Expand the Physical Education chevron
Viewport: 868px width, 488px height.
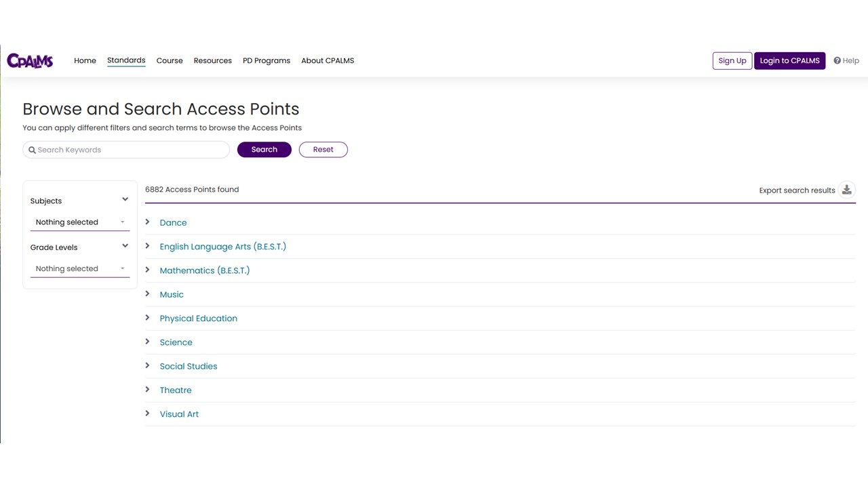coord(147,317)
